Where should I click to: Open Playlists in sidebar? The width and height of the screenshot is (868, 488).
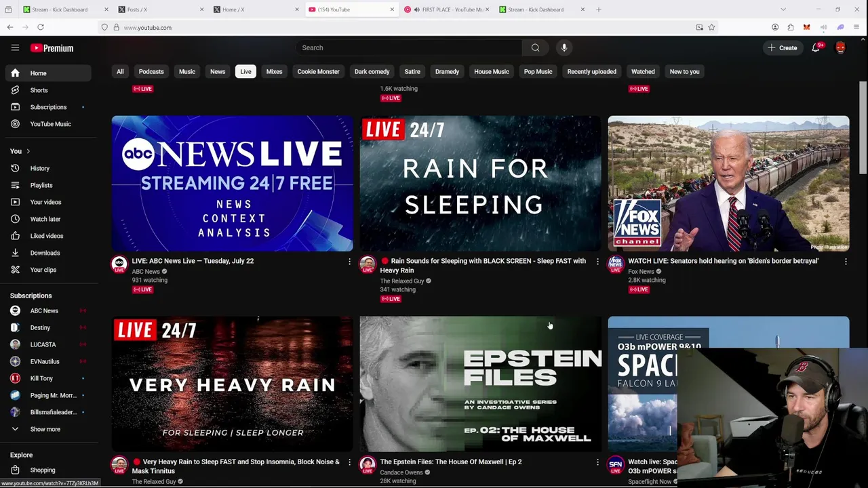tap(47, 185)
